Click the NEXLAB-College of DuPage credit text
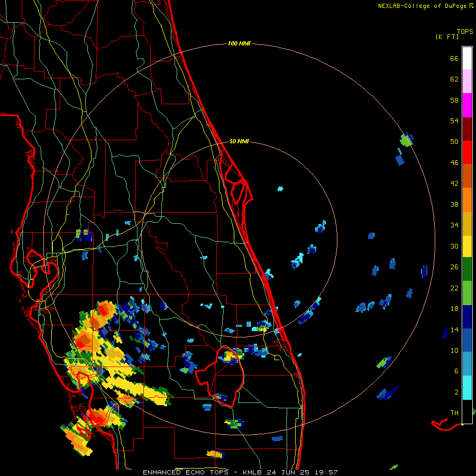This screenshot has height=476, width=476. tap(422, 6)
